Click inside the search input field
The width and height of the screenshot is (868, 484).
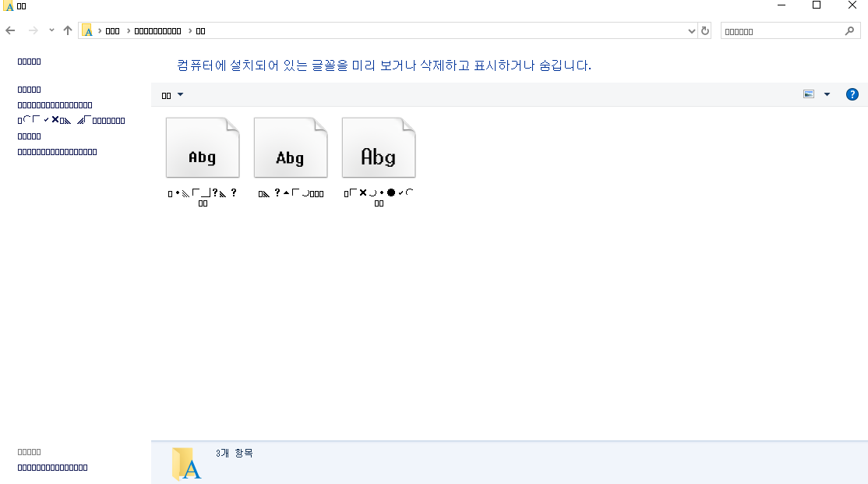click(779, 31)
